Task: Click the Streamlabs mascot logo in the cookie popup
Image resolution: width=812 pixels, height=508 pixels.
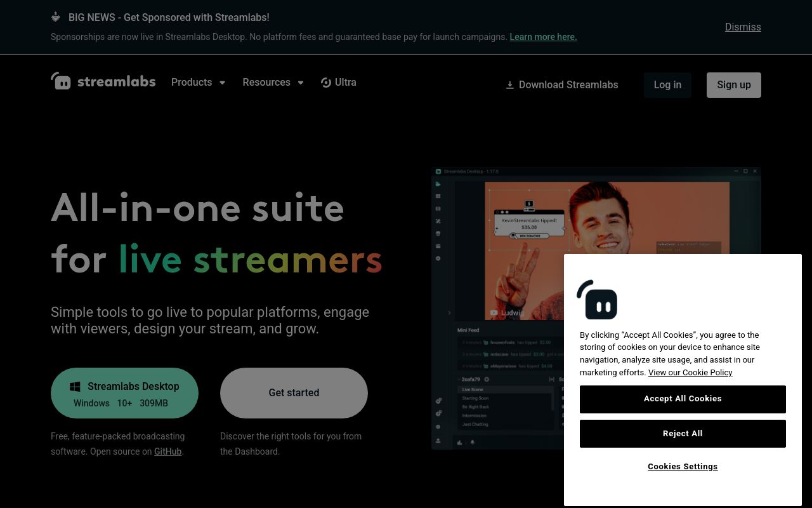Action: pyautogui.click(x=597, y=300)
